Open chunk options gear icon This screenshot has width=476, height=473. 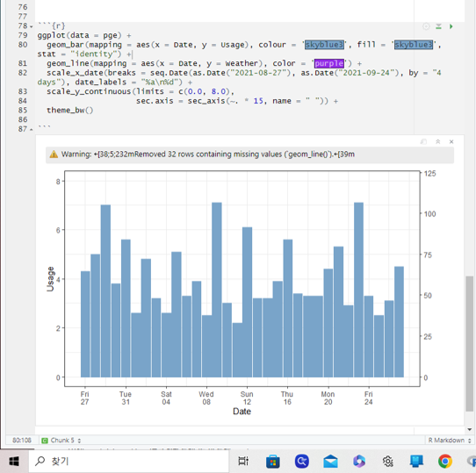[426, 26]
